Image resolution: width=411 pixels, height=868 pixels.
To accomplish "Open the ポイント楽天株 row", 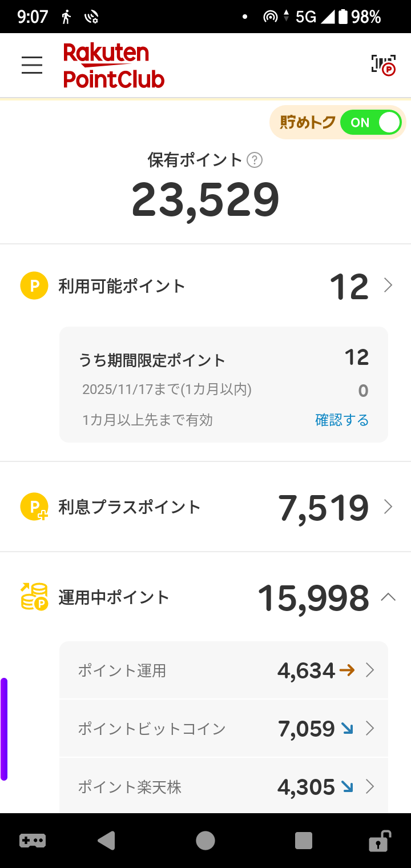I will pyautogui.click(x=224, y=787).
